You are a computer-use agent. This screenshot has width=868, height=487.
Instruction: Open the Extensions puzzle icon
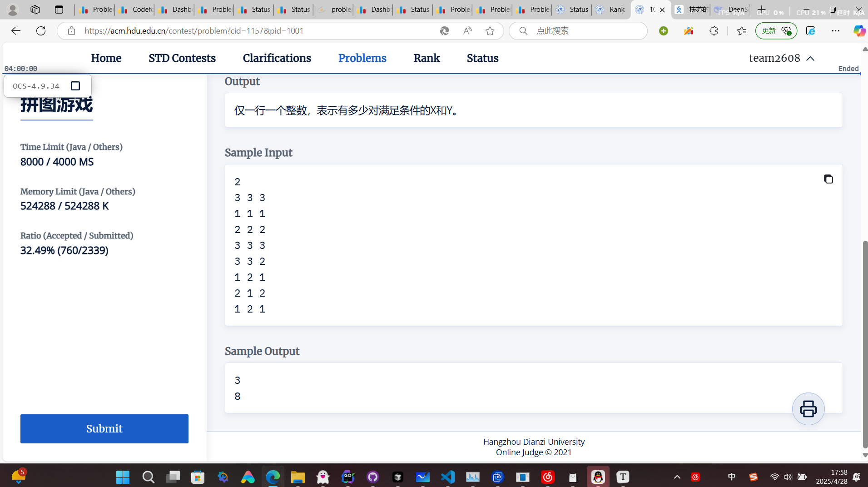tap(714, 31)
